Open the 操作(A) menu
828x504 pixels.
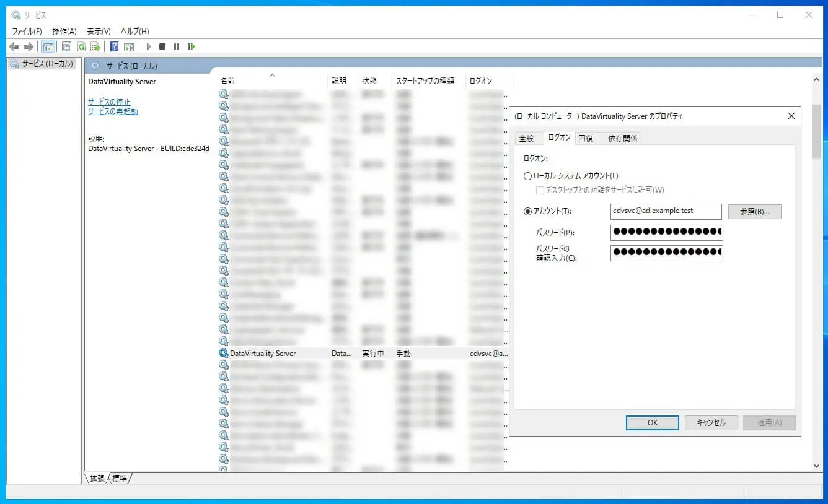click(64, 31)
